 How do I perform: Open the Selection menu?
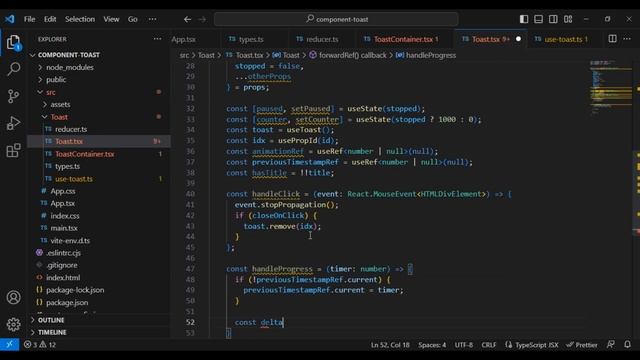80,19
